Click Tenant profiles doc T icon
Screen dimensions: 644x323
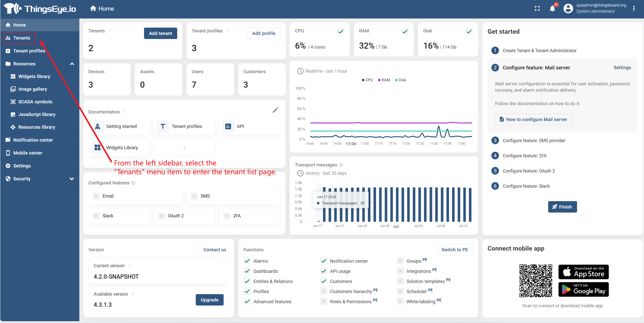pyautogui.click(x=163, y=126)
